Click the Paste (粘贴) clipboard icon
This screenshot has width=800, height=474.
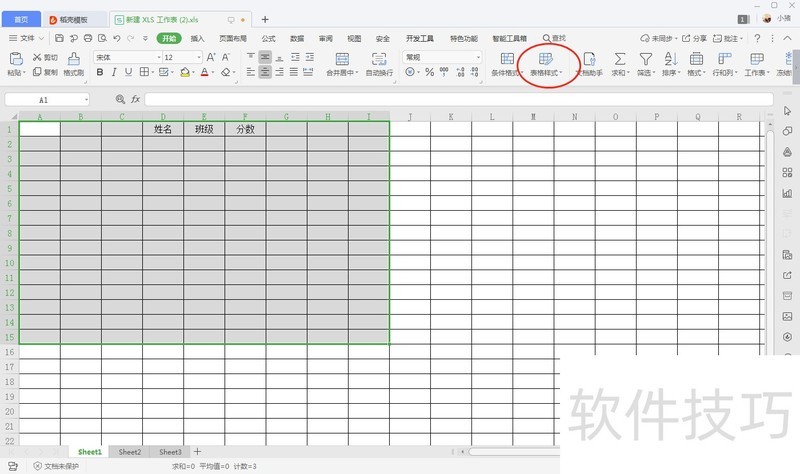click(16, 59)
